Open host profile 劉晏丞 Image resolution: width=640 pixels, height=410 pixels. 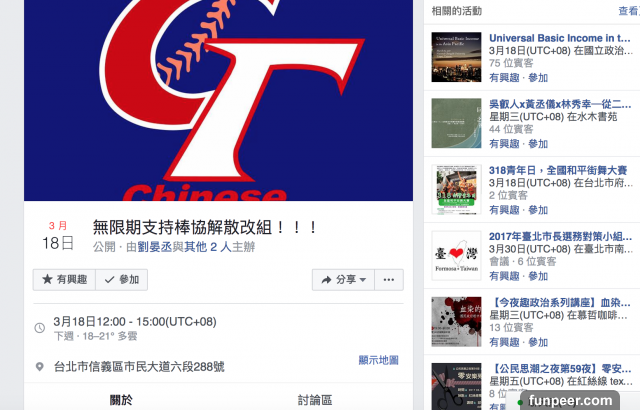coord(155,247)
